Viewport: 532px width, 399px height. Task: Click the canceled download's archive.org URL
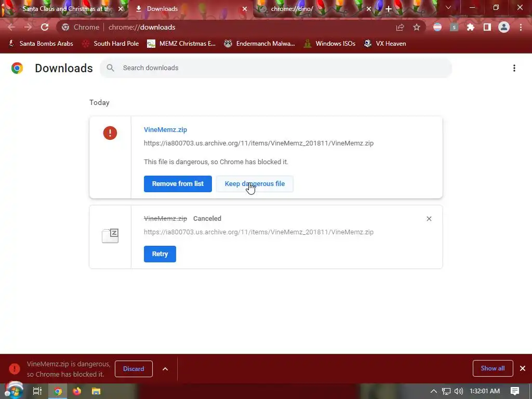[259, 232]
